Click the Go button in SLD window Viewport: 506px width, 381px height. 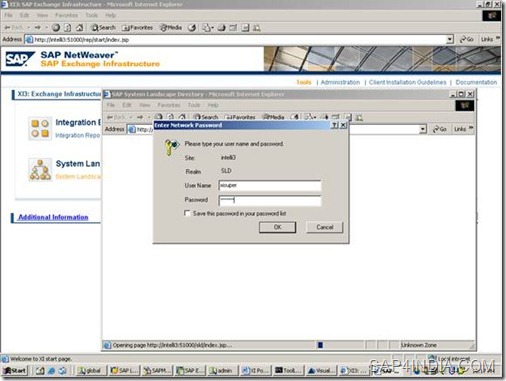point(440,129)
